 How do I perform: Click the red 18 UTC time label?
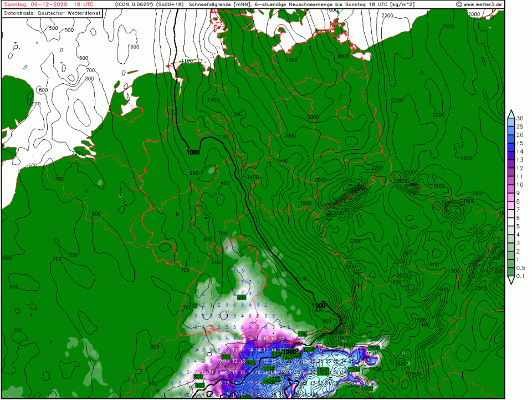83,4
